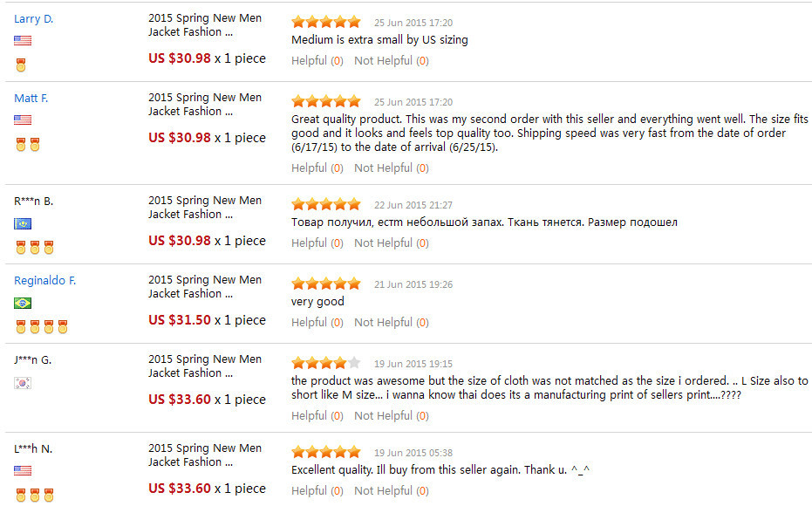
Task: Click the US flag under L***h N.
Action: tap(23, 471)
